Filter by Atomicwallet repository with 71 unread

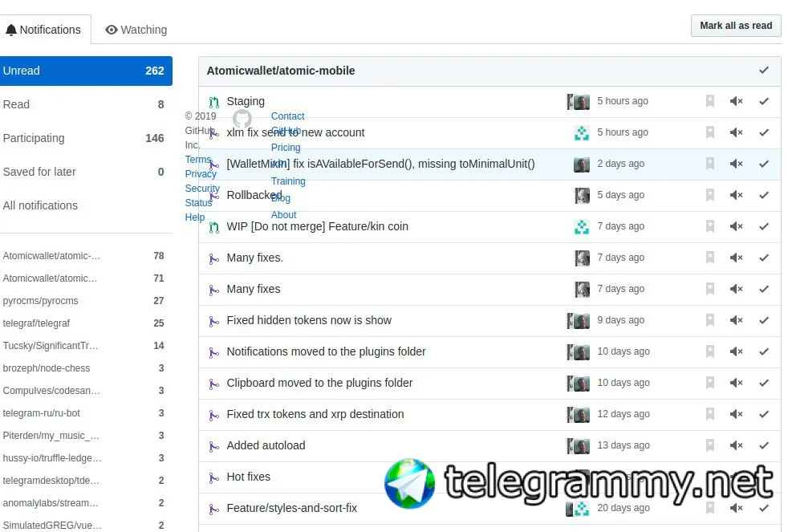84,278
